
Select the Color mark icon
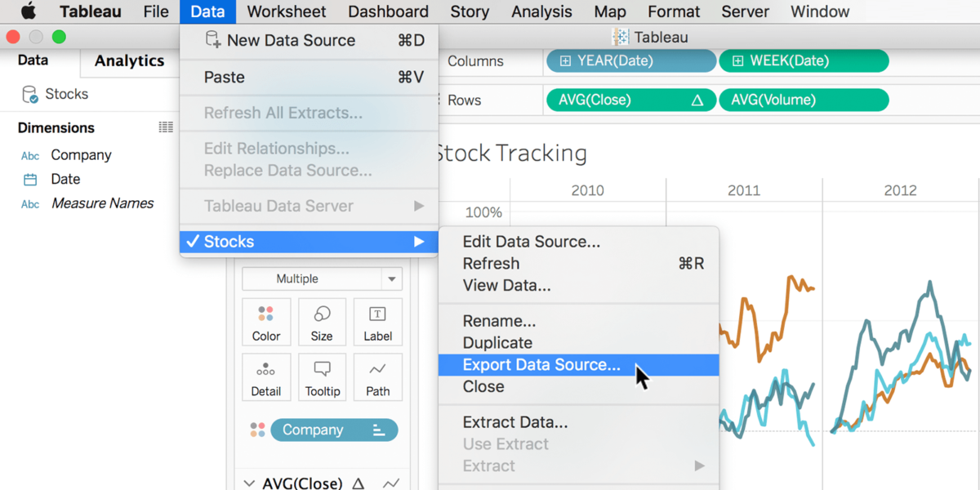[266, 322]
